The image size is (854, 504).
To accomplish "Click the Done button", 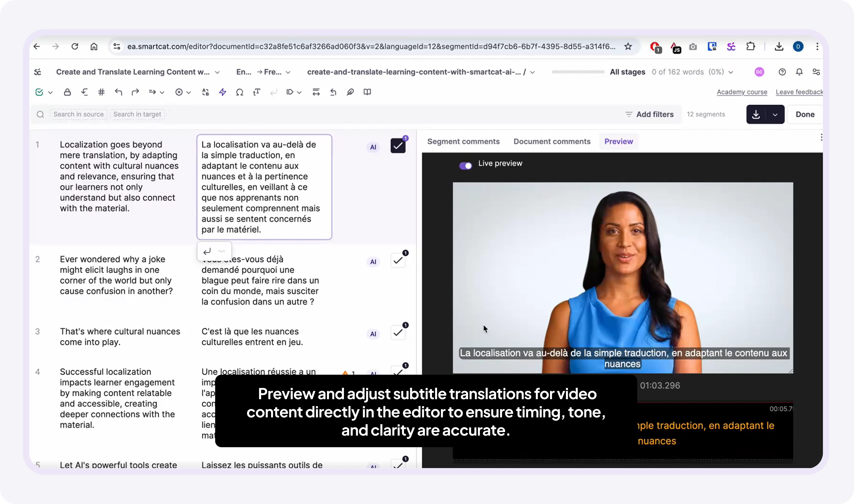I will (x=805, y=114).
